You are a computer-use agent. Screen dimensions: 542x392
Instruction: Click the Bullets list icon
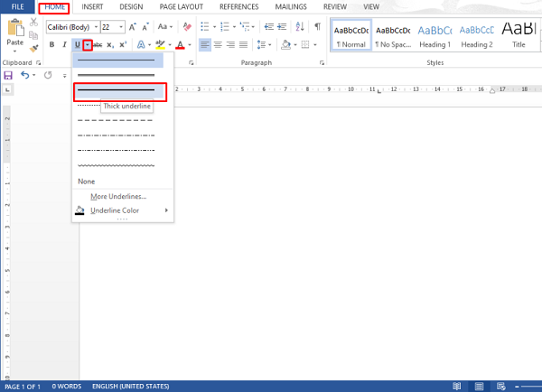pos(206,27)
